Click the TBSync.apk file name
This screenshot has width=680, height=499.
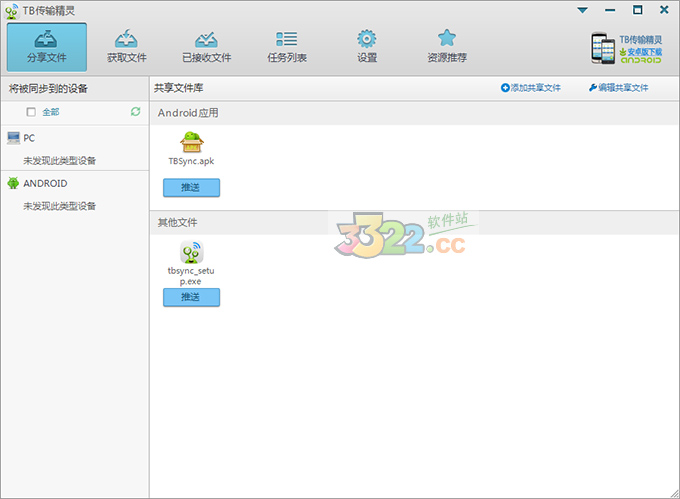point(191,161)
